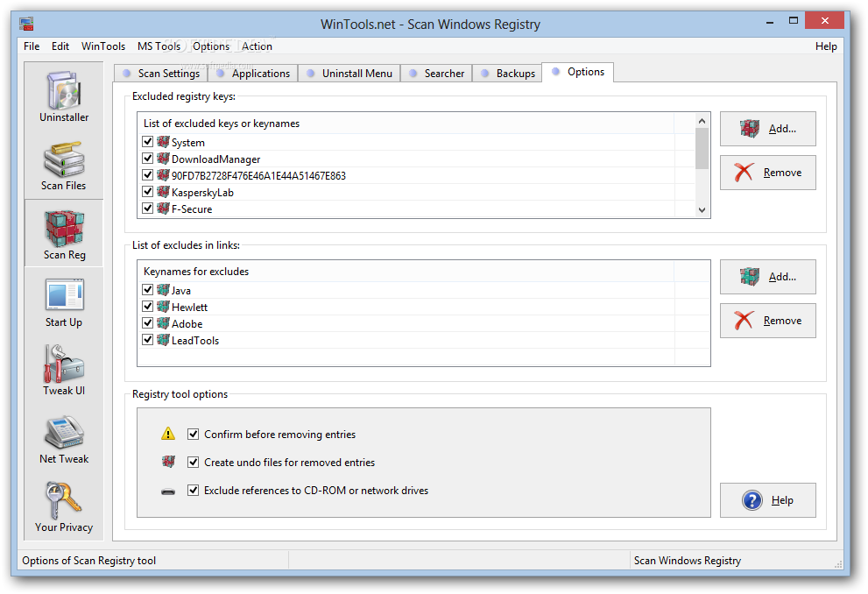Open the Help menu in menu bar
Image resolution: width=868 pixels, height=594 pixels.
point(826,46)
